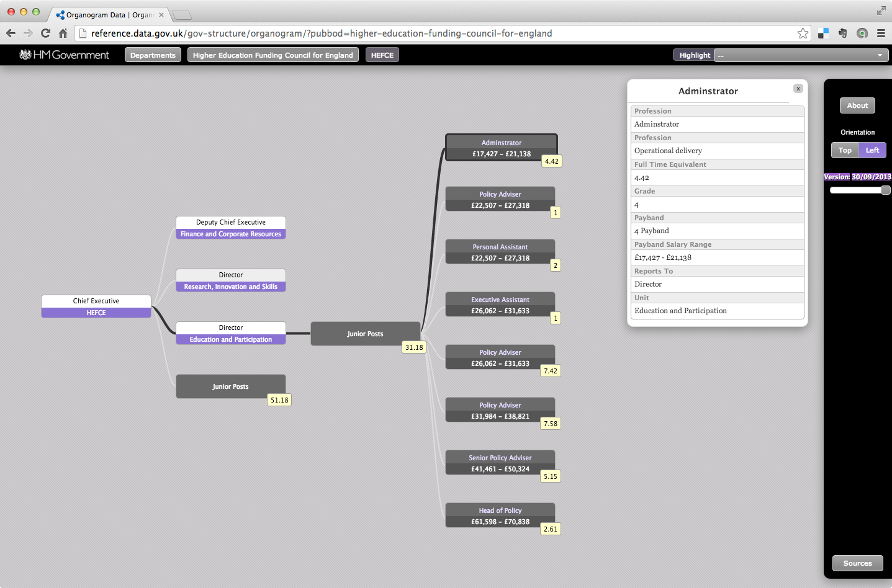Open the Chrome hamburger menu
This screenshot has width=892, height=588.
881,33
